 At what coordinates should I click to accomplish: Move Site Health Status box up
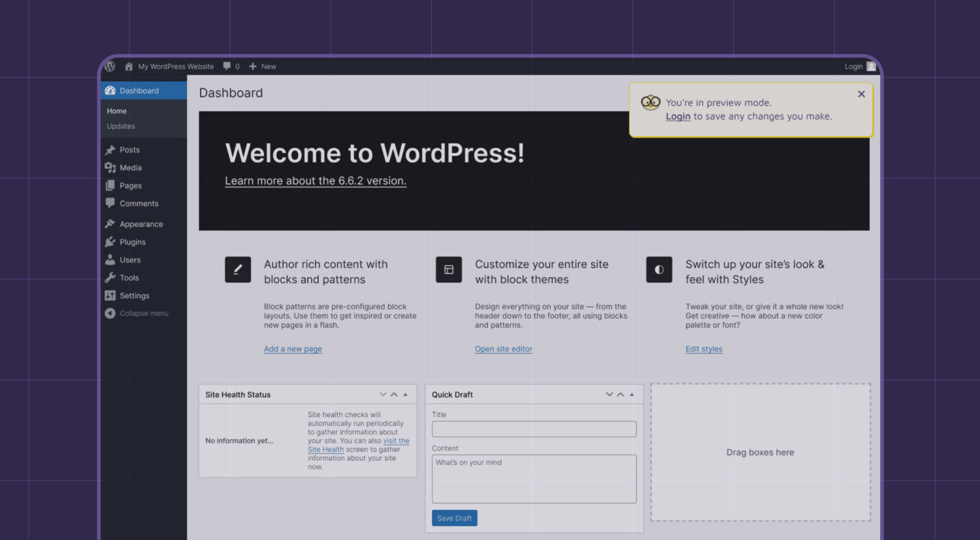coord(394,395)
